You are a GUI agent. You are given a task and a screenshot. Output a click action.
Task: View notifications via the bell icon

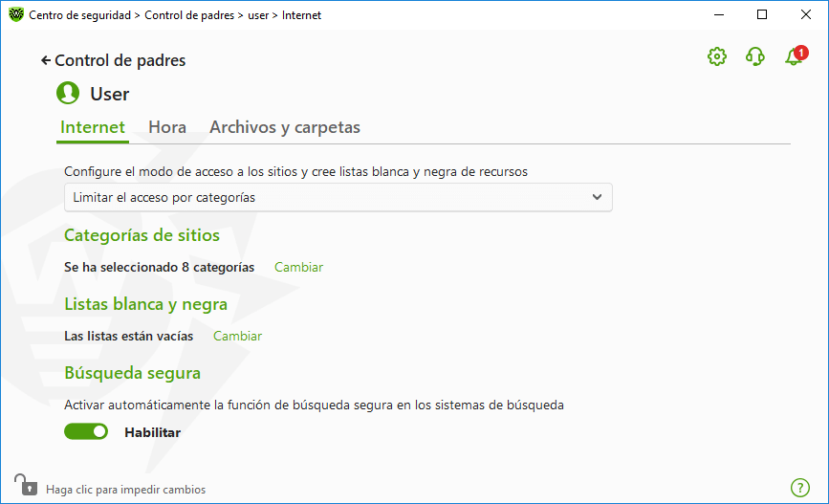[795, 56]
